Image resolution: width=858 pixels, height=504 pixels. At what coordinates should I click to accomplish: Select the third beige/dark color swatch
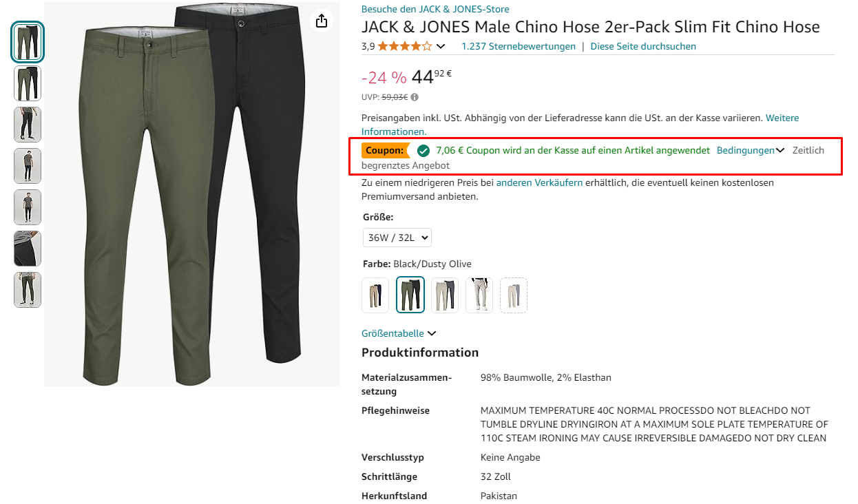pyautogui.click(x=445, y=295)
